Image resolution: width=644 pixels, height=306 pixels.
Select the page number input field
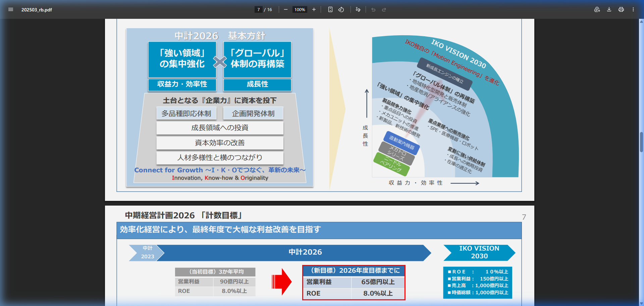tap(258, 10)
